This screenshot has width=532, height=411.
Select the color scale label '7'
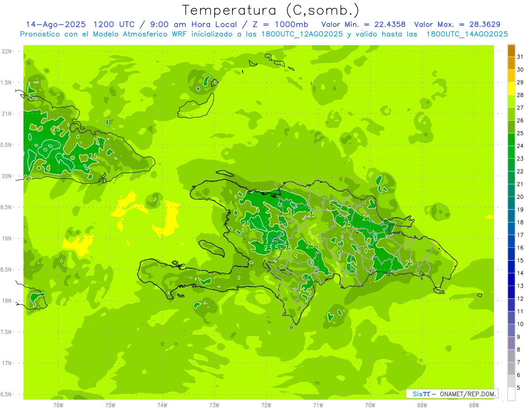point(519,362)
